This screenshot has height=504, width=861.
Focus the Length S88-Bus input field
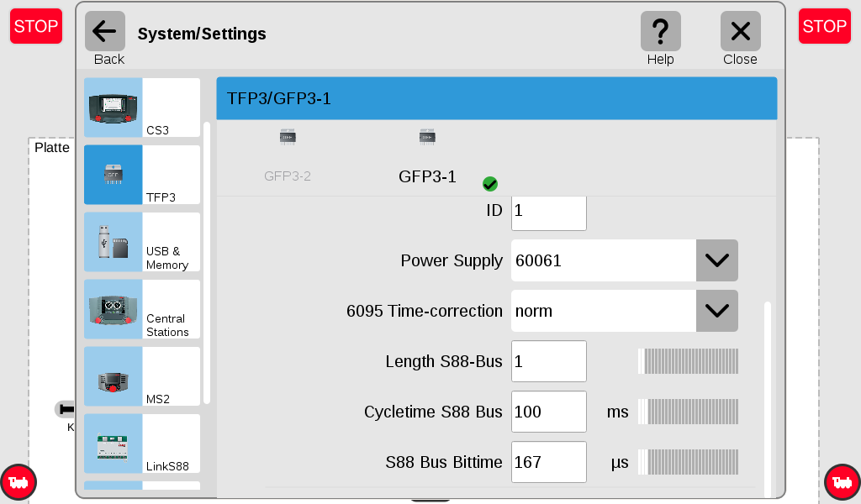click(x=548, y=361)
